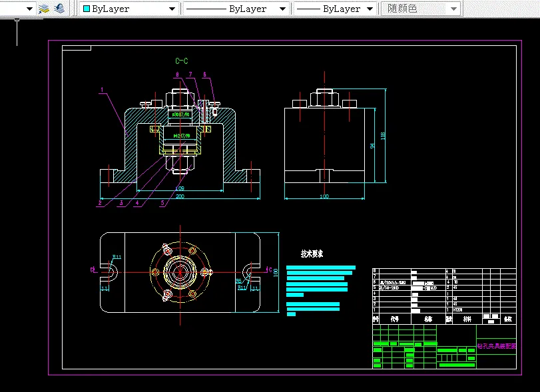The image size is (540, 392).
Task: Select part balloon number 1
Action: coord(102,90)
